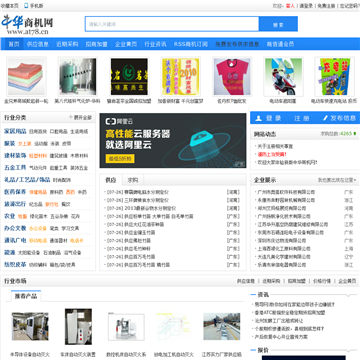Open 近期采购 in the navigation bar

[x=67, y=44]
